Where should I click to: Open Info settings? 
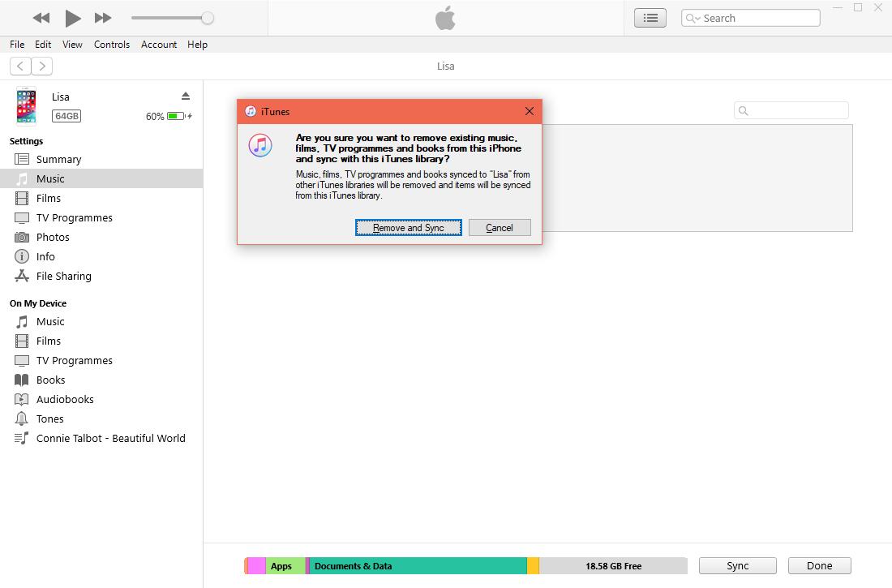pyautogui.click(x=101, y=256)
